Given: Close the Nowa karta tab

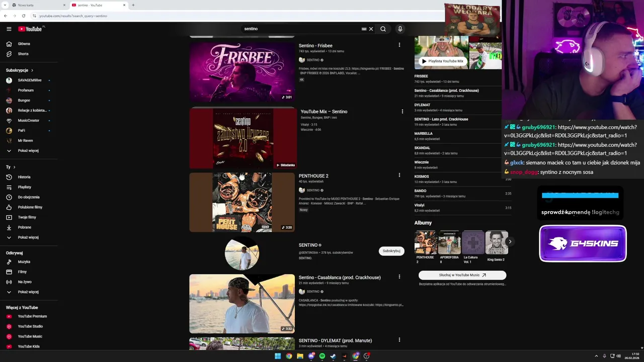Looking at the screenshot, I should pos(64,5).
